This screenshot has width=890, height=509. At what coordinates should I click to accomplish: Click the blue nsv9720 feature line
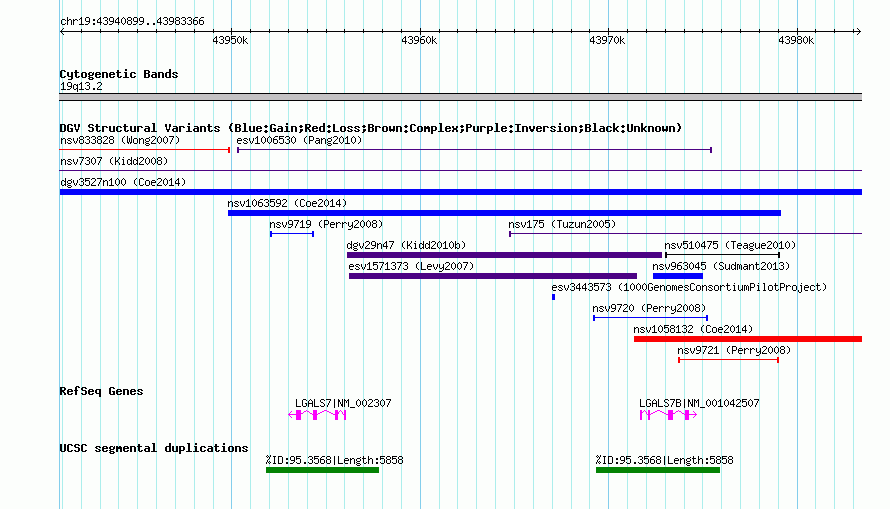pos(650,318)
